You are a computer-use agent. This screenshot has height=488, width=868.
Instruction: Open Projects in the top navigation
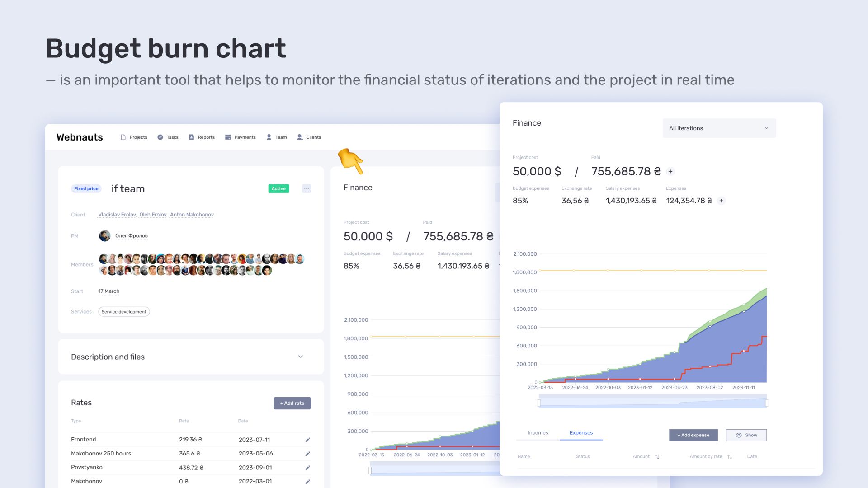[134, 137]
